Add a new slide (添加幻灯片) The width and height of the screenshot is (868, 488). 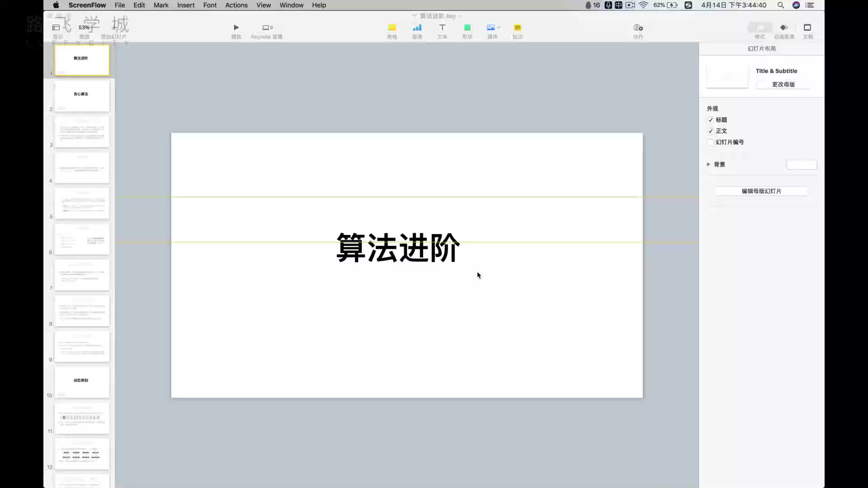tap(114, 31)
